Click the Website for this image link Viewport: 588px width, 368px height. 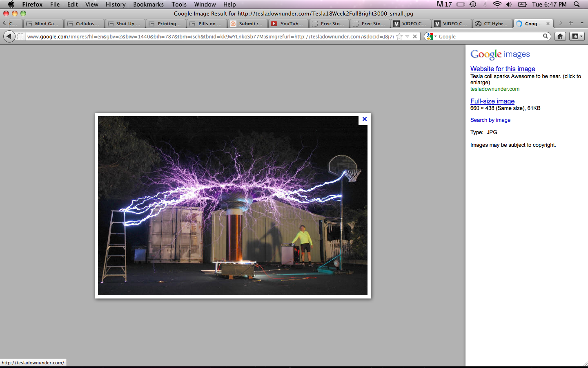coord(503,69)
